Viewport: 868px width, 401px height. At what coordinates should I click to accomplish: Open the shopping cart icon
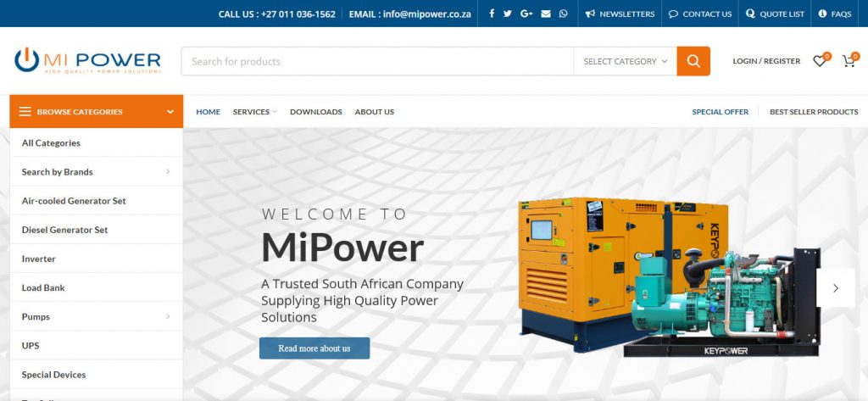[x=848, y=61]
